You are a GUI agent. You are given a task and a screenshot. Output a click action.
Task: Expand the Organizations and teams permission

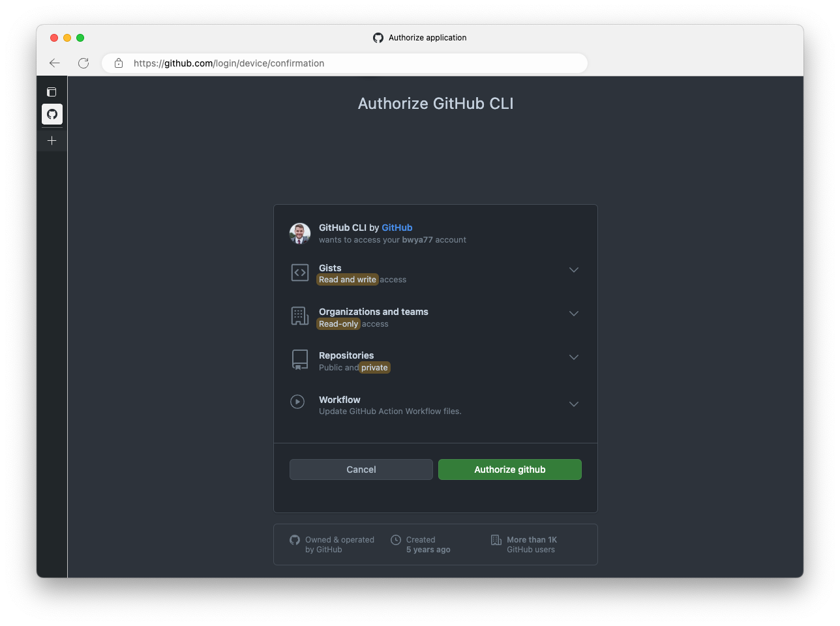tap(574, 314)
